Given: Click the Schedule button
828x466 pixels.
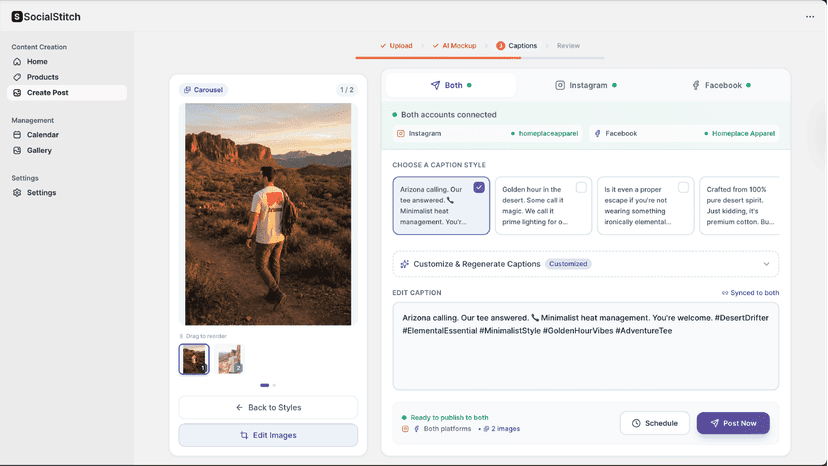Looking at the screenshot, I should pos(655,423).
